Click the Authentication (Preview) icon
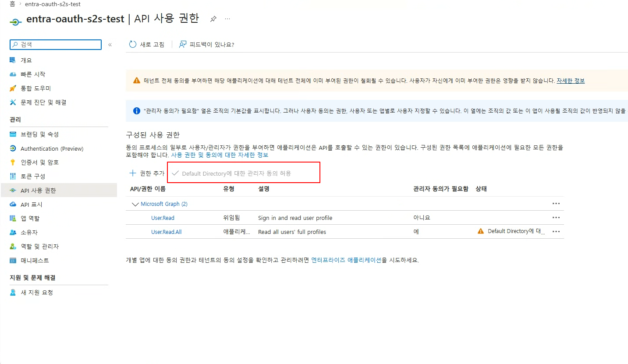Image resolution: width=628 pixels, height=364 pixels. click(13, 148)
